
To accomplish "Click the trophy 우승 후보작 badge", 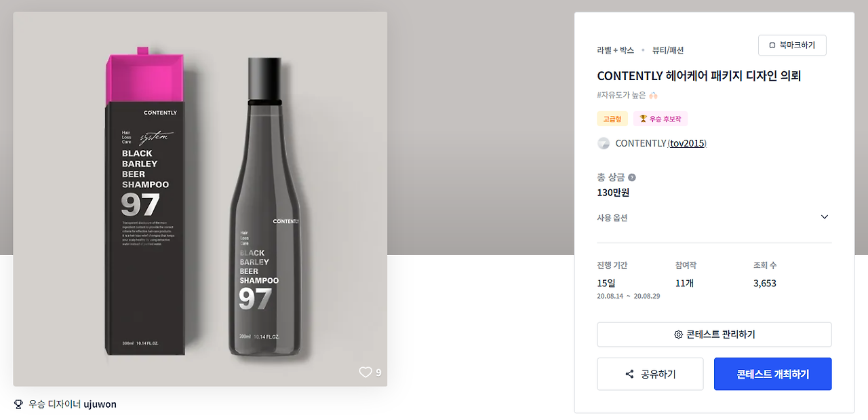I will [x=660, y=119].
